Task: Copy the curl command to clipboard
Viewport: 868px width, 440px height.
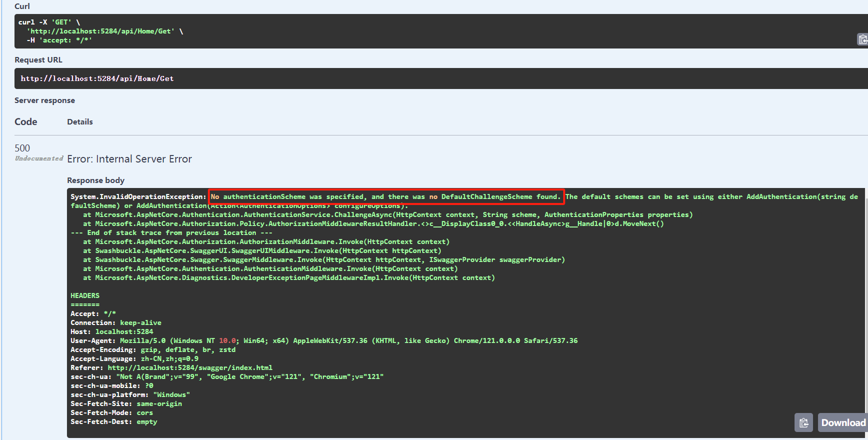Action: pos(863,39)
